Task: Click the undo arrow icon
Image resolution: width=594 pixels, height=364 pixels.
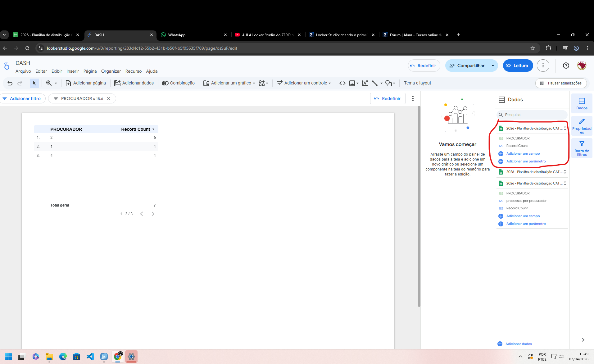Action: pos(10,83)
